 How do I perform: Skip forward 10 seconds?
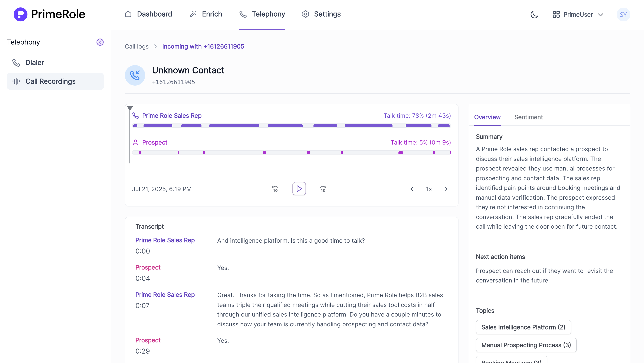tap(323, 189)
